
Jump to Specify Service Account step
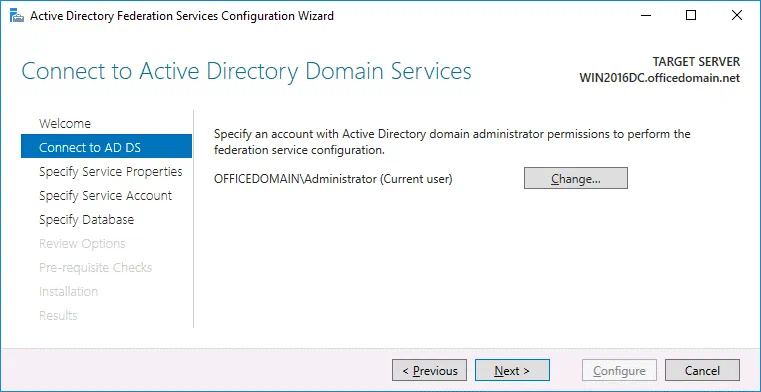[x=105, y=196]
